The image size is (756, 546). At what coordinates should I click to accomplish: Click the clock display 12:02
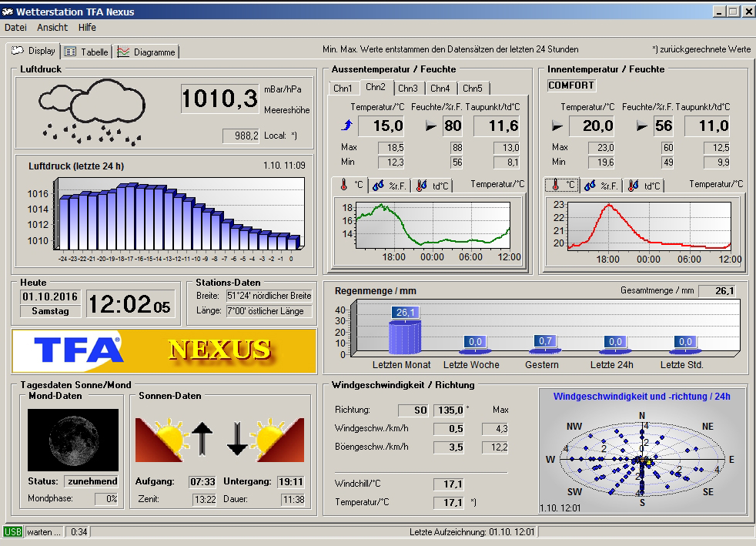(129, 305)
